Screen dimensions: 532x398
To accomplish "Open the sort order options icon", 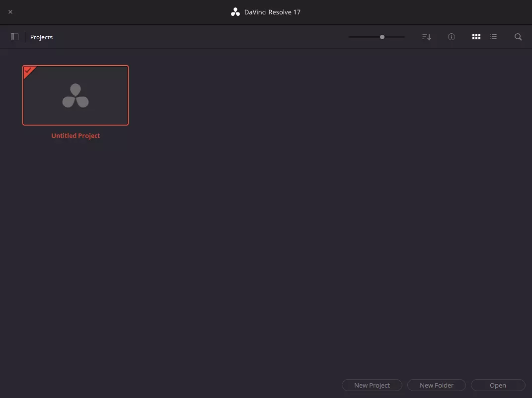I will [x=427, y=37].
